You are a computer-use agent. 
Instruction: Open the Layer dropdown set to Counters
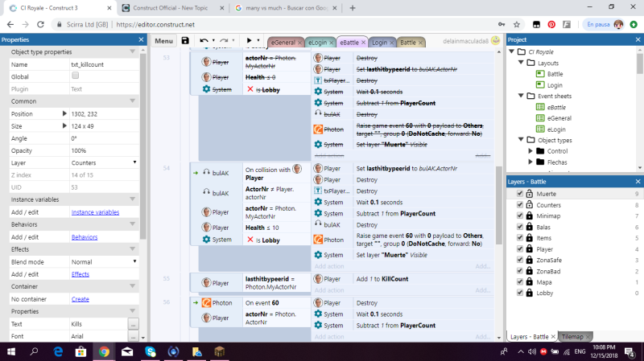105,162
